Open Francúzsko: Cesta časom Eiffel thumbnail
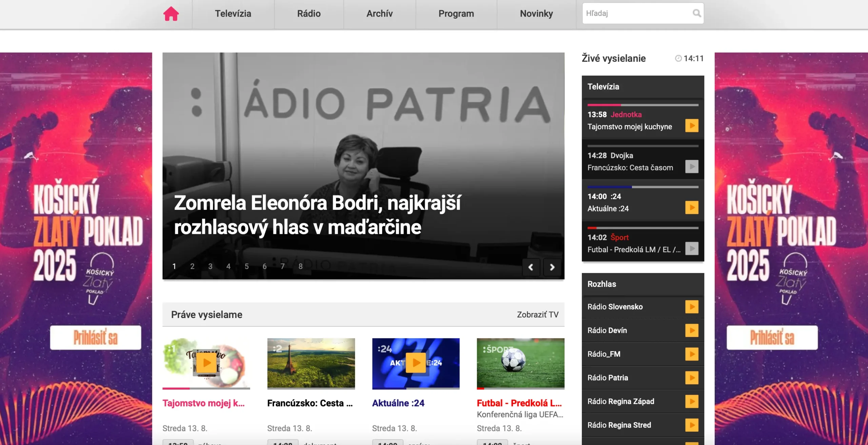The height and width of the screenshot is (445, 868). point(311,363)
